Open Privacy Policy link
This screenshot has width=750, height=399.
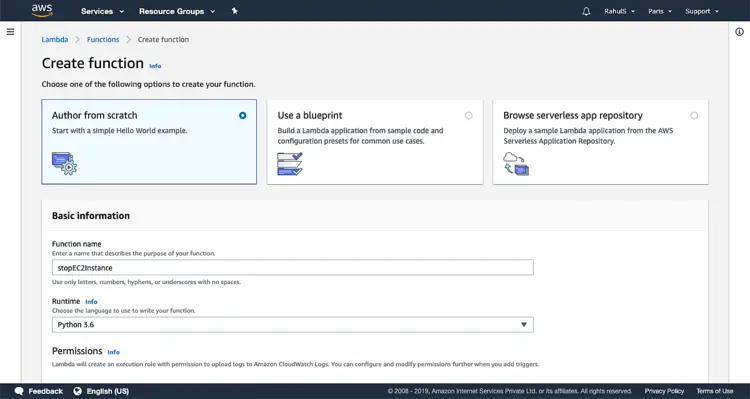click(x=664, y=391)
